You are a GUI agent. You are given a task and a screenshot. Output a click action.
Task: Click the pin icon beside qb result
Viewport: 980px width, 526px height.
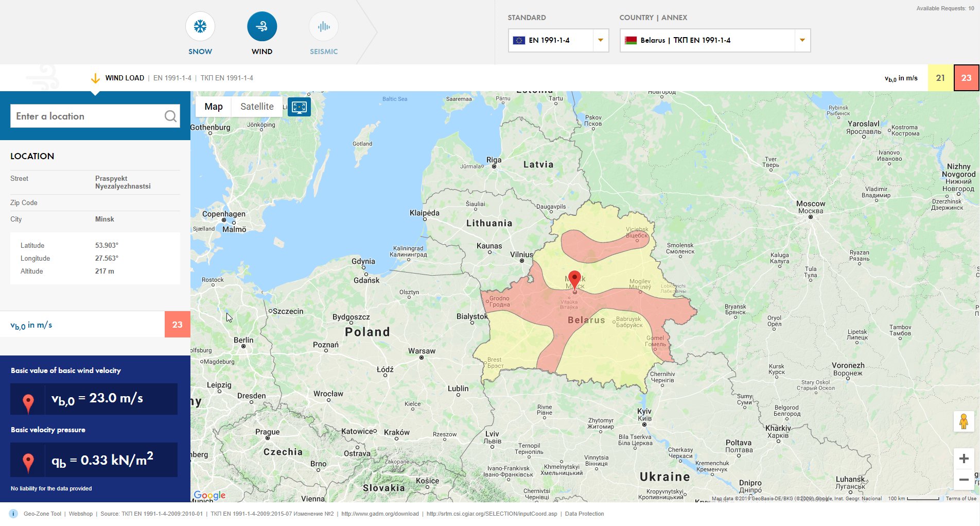(28, 463)
